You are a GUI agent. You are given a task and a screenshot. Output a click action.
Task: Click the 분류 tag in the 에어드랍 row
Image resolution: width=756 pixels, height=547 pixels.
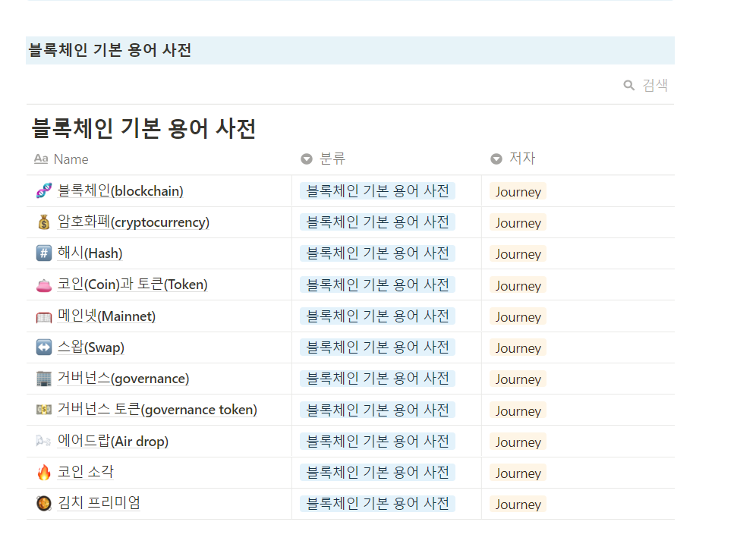377,442
